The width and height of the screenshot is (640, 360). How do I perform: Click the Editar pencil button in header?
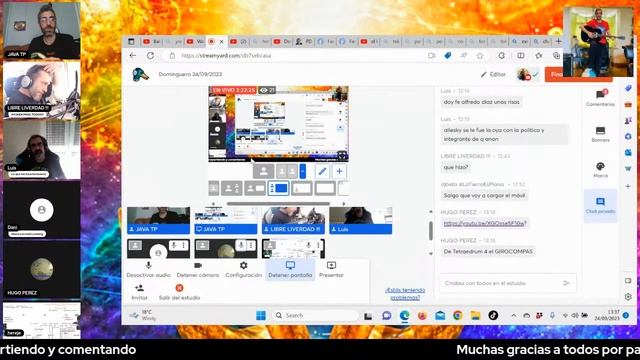pyautogui.click(x=493, y=74)
